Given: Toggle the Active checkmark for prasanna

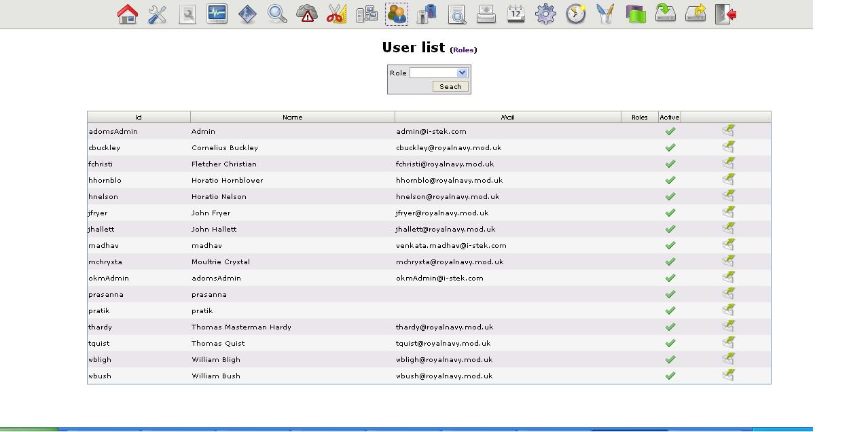Looking at the screenshot, I should [670, 293].
